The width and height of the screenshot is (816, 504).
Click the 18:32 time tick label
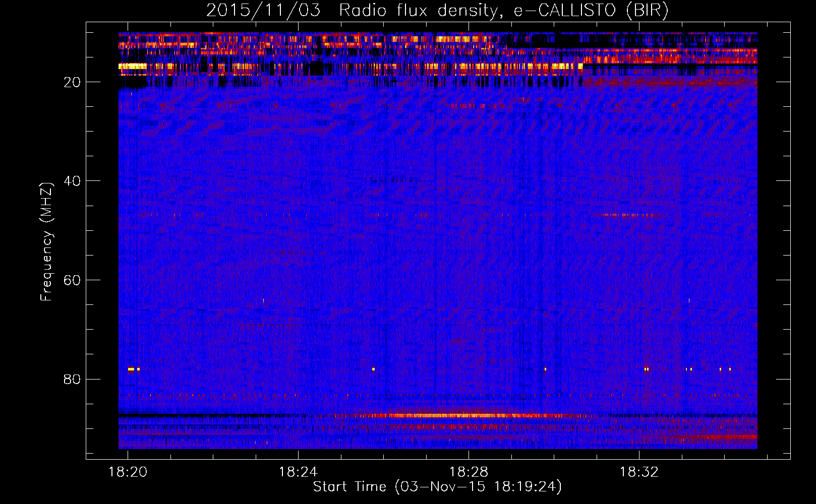(639, 472)
